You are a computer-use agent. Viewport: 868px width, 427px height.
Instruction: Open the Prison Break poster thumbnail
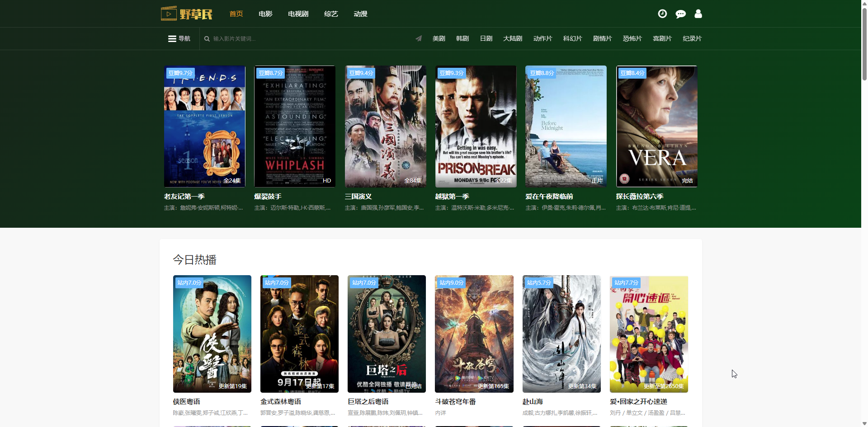[476, 127]
